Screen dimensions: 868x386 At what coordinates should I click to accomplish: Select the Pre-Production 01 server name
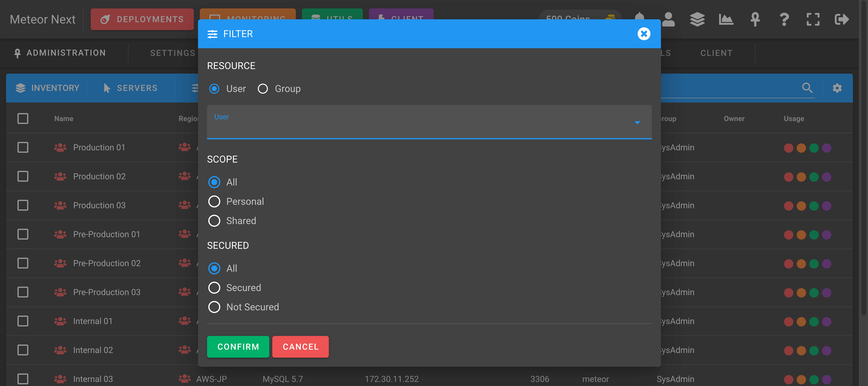pos(107,234)
